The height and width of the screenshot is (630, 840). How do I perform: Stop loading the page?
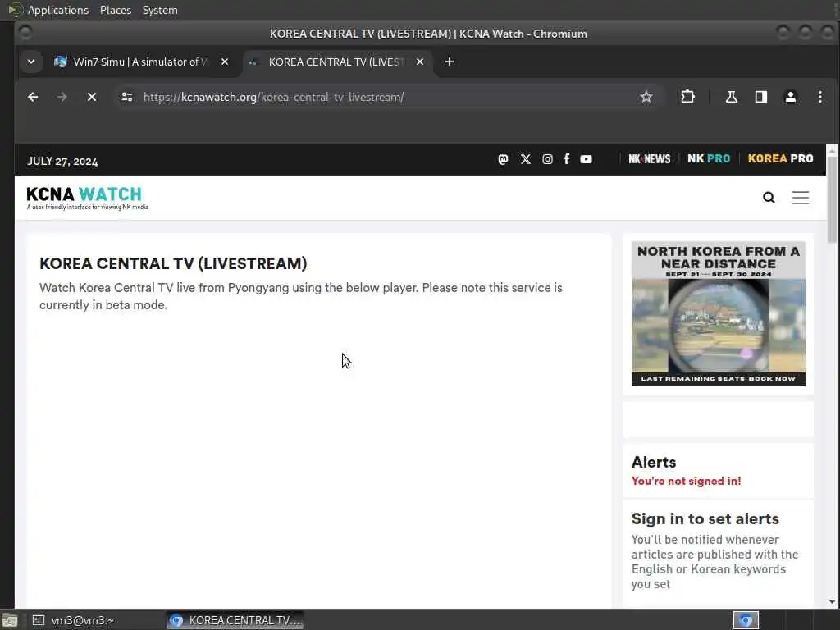click(x=92, y=97)
